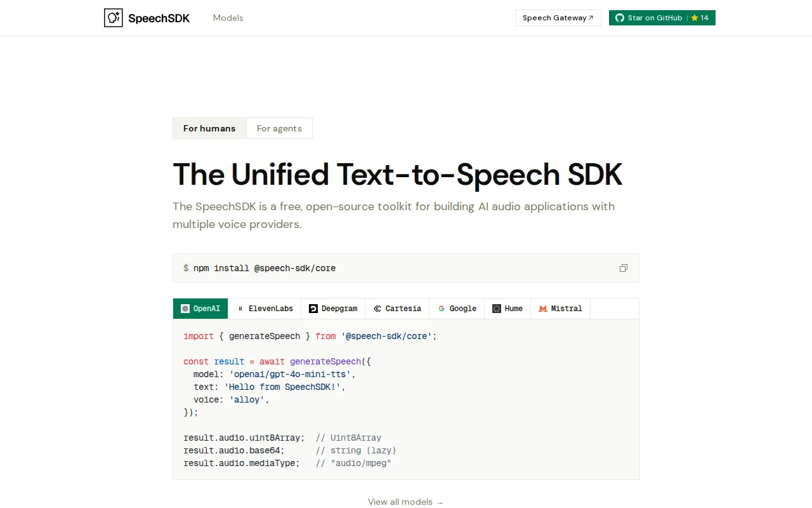Open the Speech Gateway external link

tap(558, 18)
